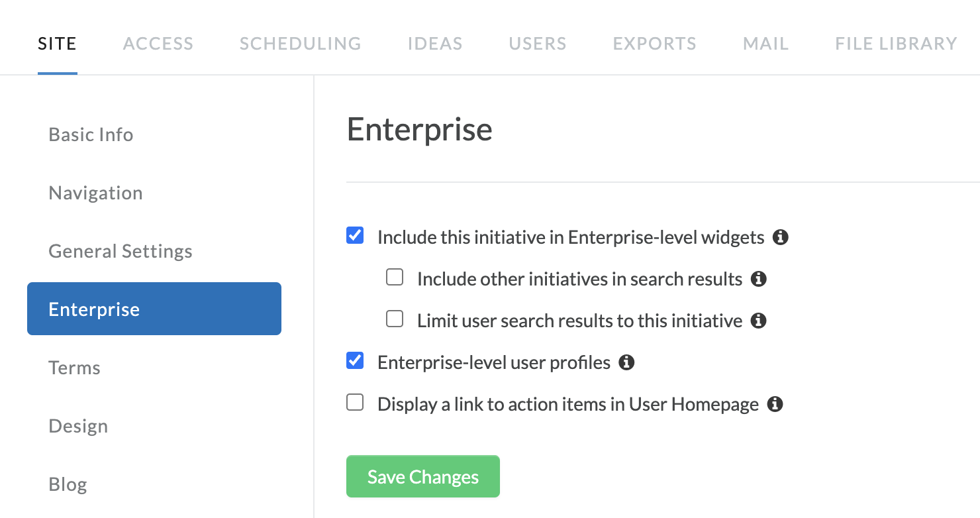980x518 pixels.
Task: Click the Save Changes button
Action: 423,476
